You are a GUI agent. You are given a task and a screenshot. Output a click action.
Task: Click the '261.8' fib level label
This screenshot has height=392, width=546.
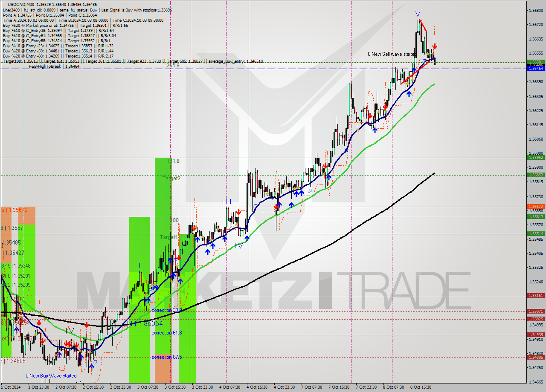(x=172, y=66)
